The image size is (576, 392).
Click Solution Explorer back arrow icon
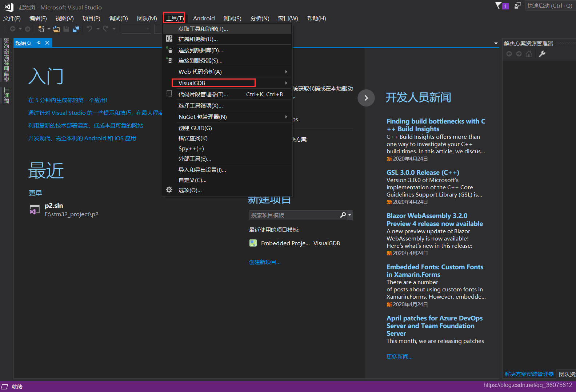coord(509,54)
